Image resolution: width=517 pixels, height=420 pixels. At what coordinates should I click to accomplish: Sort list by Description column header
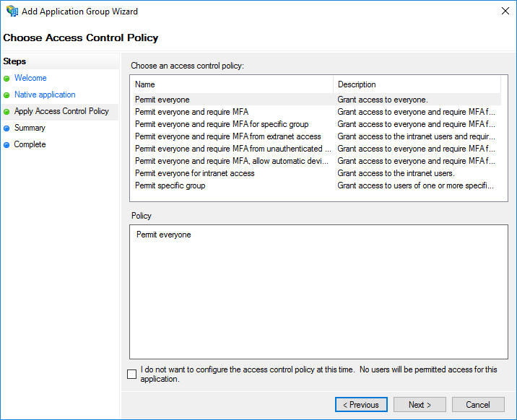pos(417,84)
